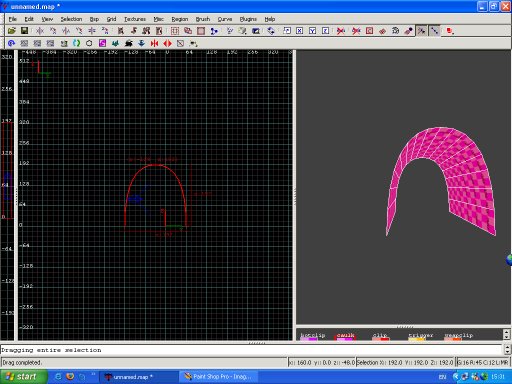
Task: Flip selection along the Z axis
Action: (x=92, y=31)
